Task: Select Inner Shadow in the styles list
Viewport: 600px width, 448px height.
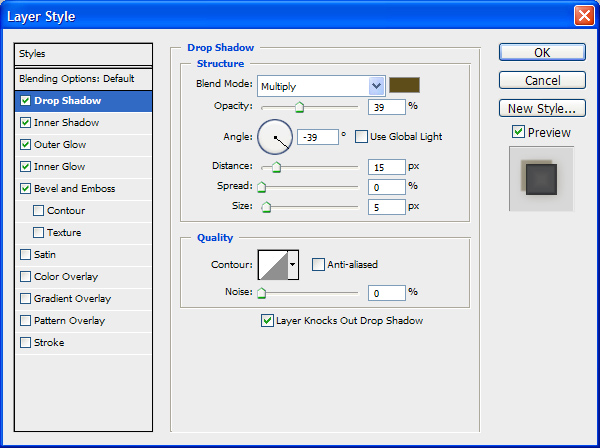Action: pos(66,123)
